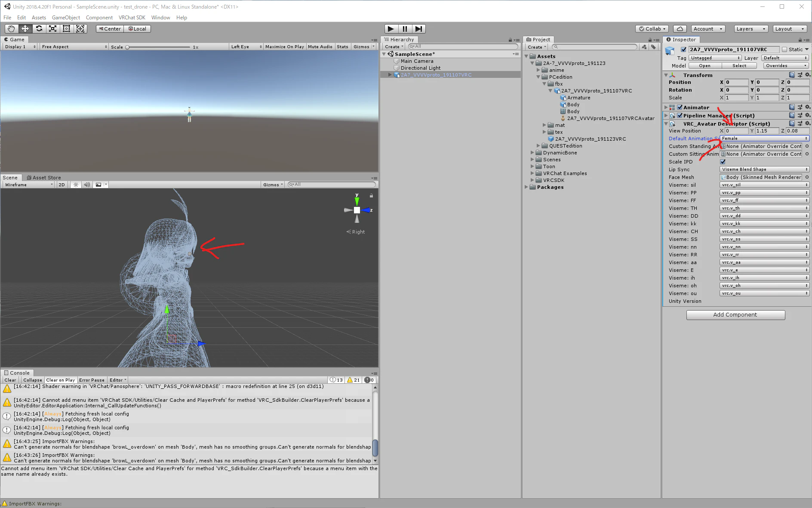This screenshot has width=812, height=508.
Task: Uncheck the Scale IPD checkbox
Action: (x=723, y=162)
